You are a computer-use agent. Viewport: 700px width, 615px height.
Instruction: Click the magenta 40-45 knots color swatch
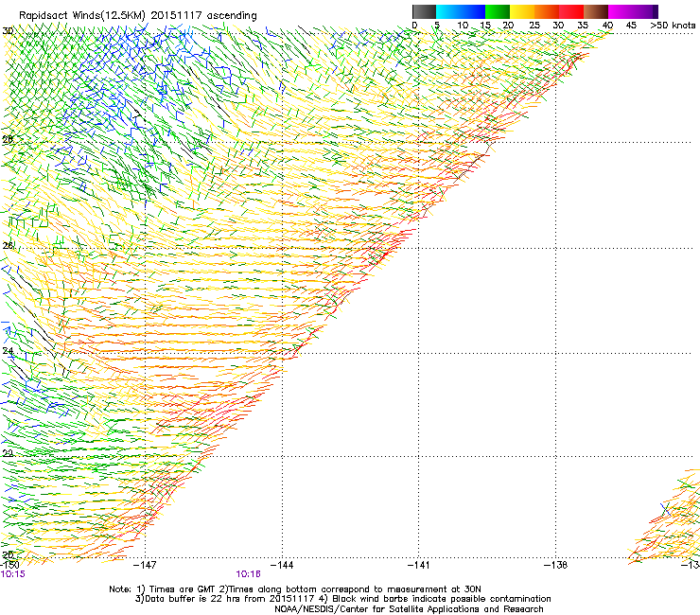pos(621,11)
